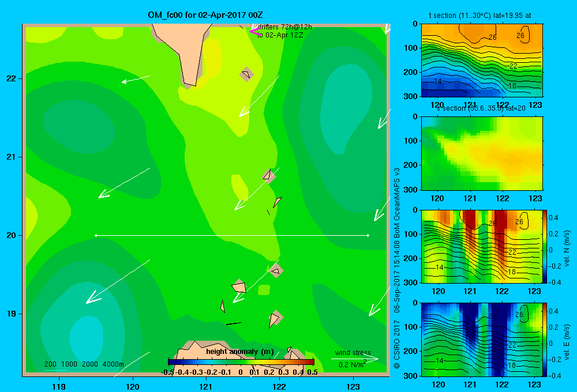Open the northward velocity section plot
This screenshot has width=577, height=392.
[x=482, y=246]
